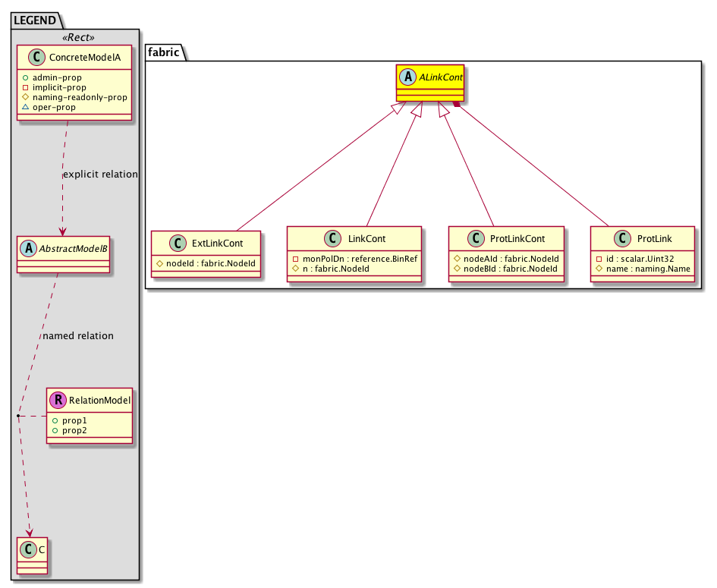Select the ProtLink class C icon

point(619,238)
